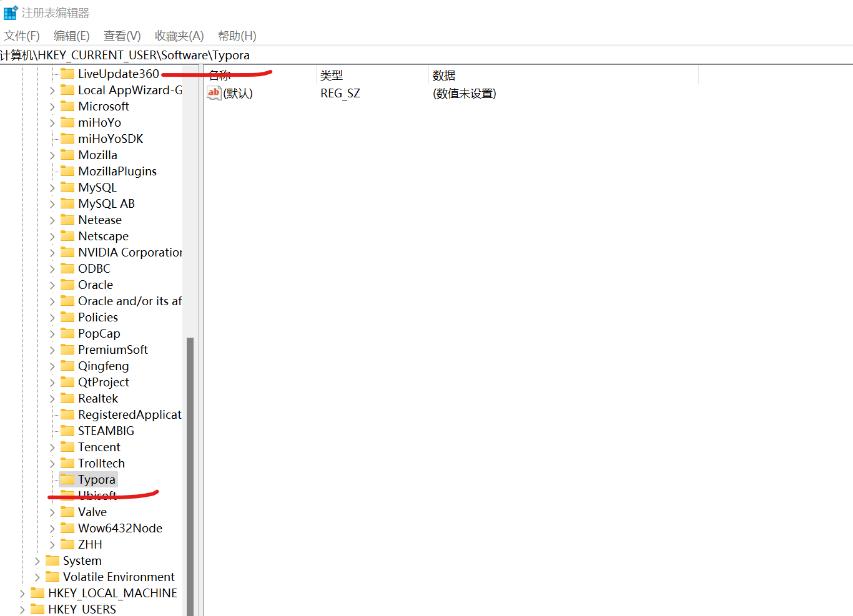
Task: Click the REG_SZ type cell
Action: (340, 93)
